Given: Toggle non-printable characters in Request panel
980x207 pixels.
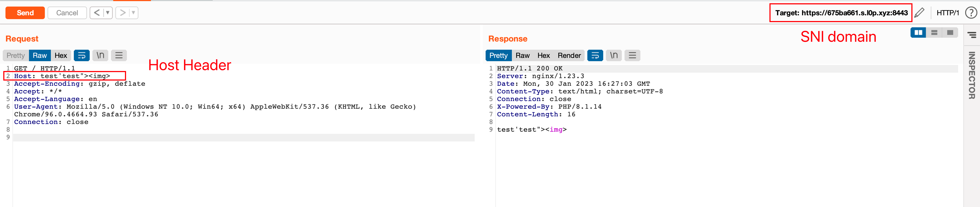Looking at the screenshot, I should coord(100,55).
